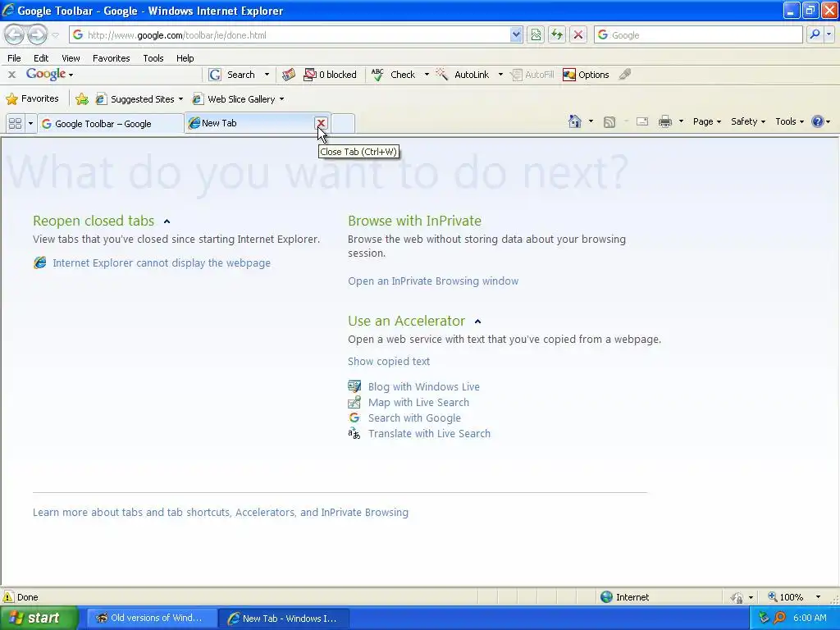
Task: Click the magnifier search button
Action: 815,34
